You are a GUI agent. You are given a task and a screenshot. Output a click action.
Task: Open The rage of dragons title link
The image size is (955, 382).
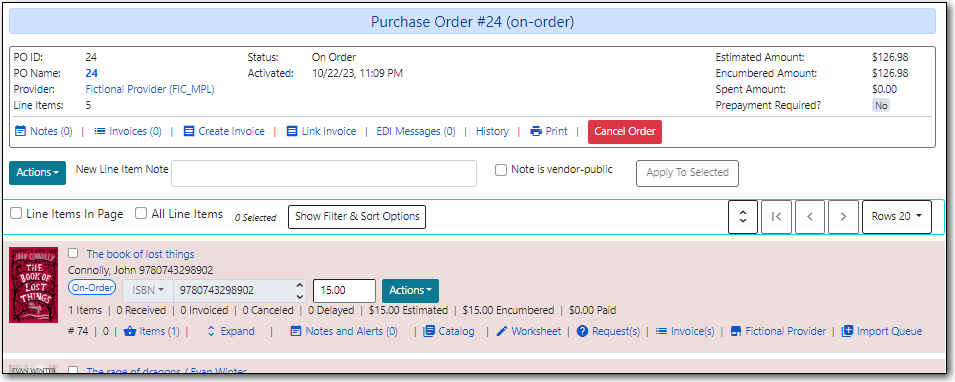pos(166,370)
